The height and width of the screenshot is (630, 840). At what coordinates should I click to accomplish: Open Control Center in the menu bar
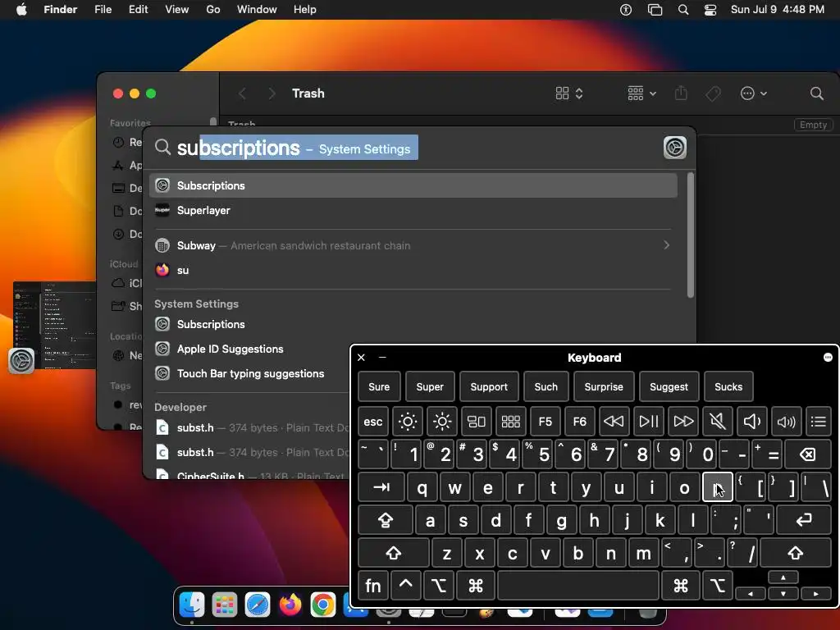tap(710, 9)
